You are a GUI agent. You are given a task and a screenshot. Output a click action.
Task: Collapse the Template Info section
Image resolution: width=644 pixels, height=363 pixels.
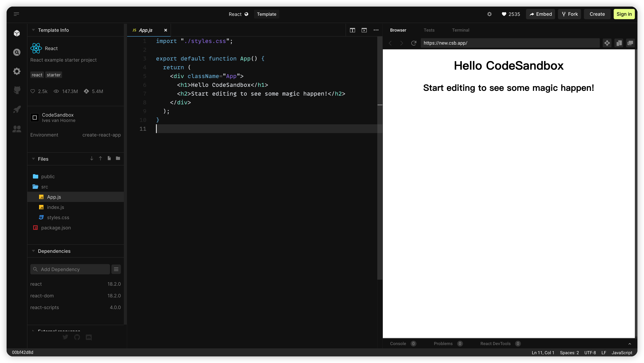tap(33, 30)
